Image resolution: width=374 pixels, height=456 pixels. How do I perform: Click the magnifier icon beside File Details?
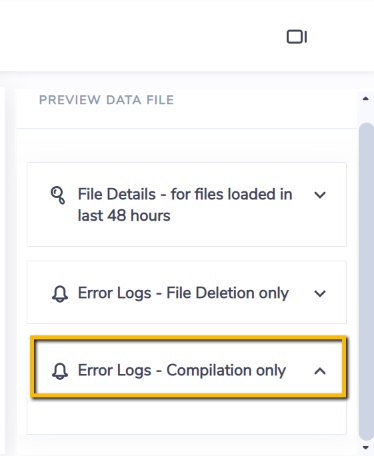[x=58, y=195]
